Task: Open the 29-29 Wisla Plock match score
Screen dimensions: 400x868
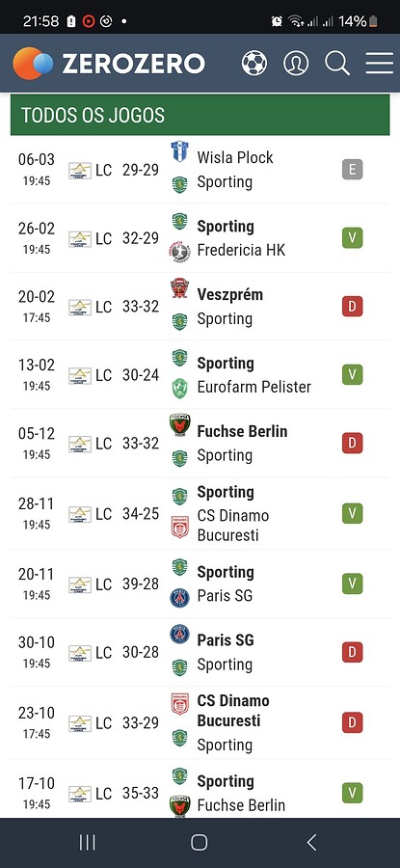Action: [x=141, y=170]
